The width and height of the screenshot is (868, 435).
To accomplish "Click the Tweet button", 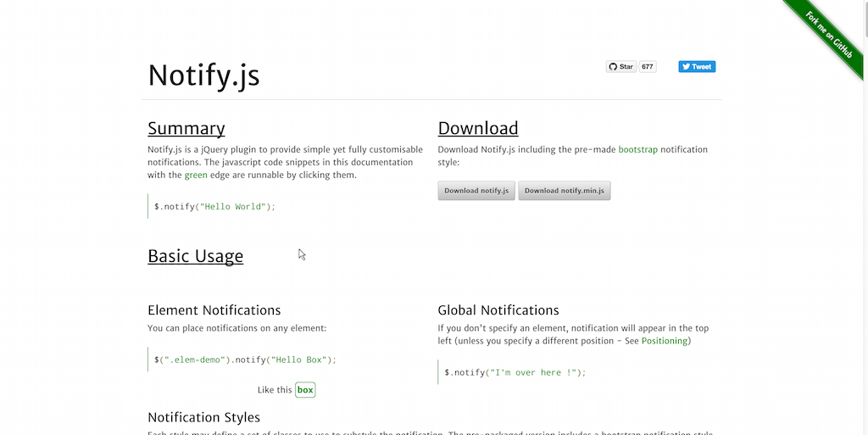I will click(x=697, y=67).
